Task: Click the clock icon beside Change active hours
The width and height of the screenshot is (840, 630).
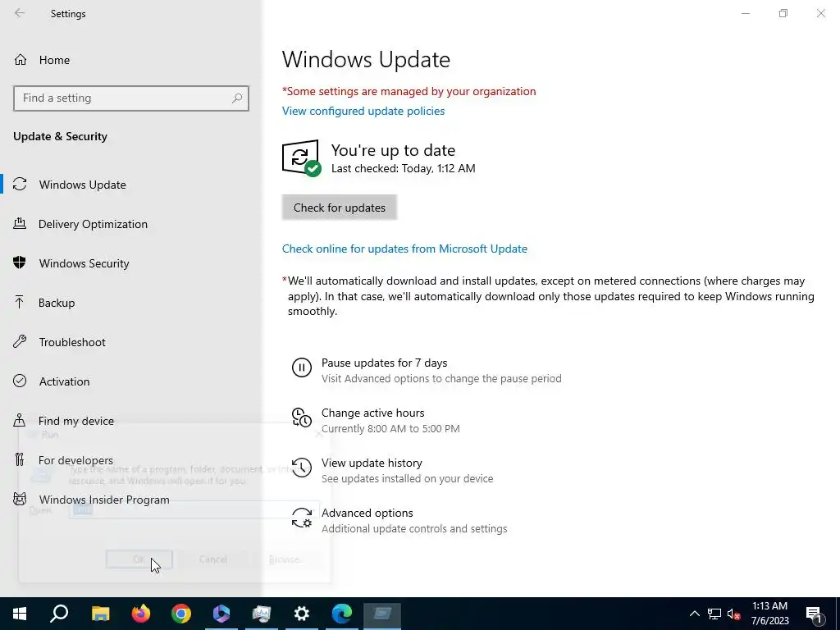Action: (302, 418)
